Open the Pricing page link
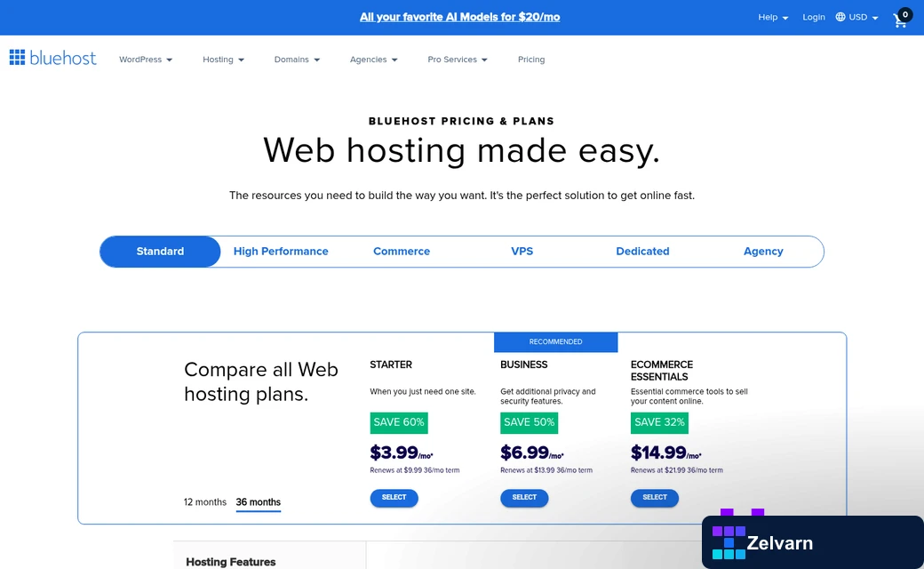The height and width of the screenshot is (569, 924). pos(531,60)
